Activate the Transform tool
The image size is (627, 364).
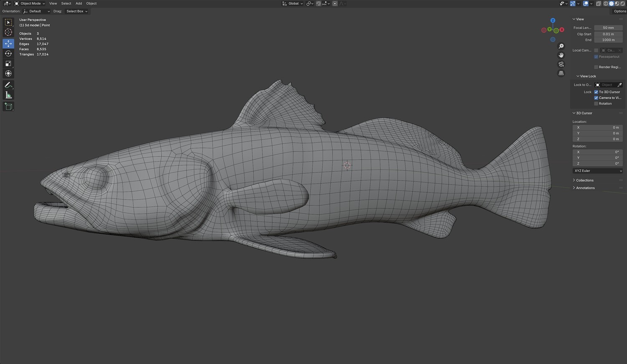8,73
